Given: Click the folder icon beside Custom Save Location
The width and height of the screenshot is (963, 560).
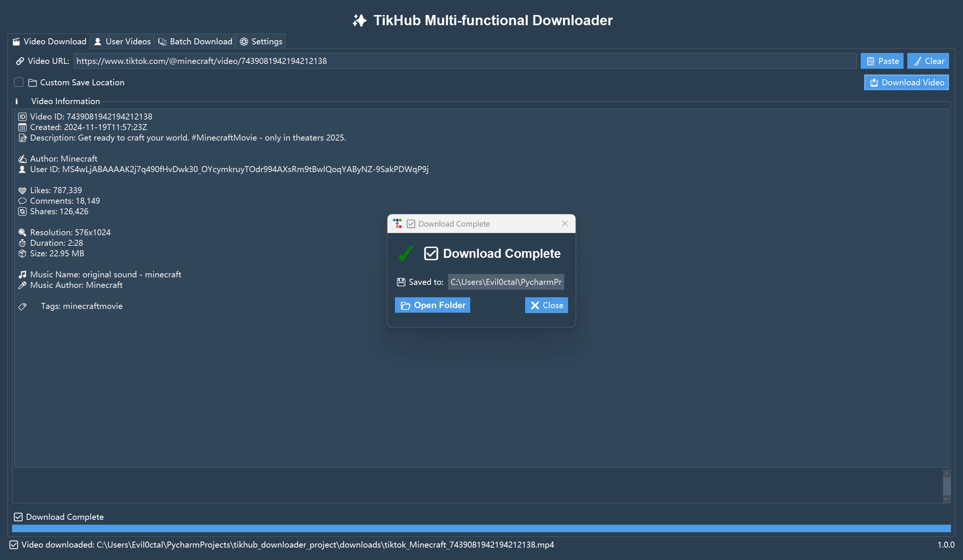Looking at the screenshot, I should click(x=32, y=82).
